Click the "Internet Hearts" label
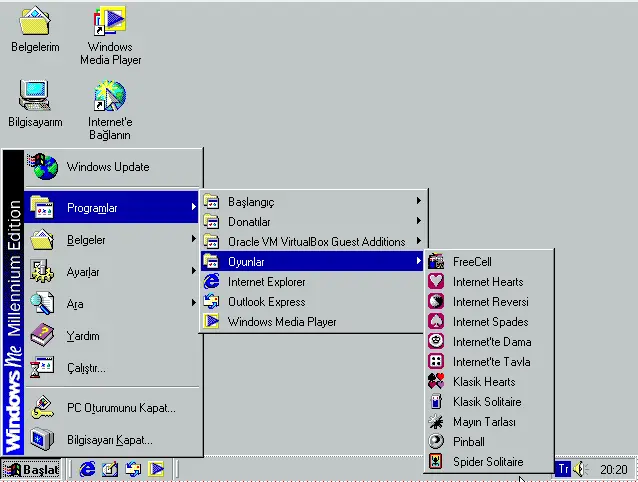 [488, 281]
